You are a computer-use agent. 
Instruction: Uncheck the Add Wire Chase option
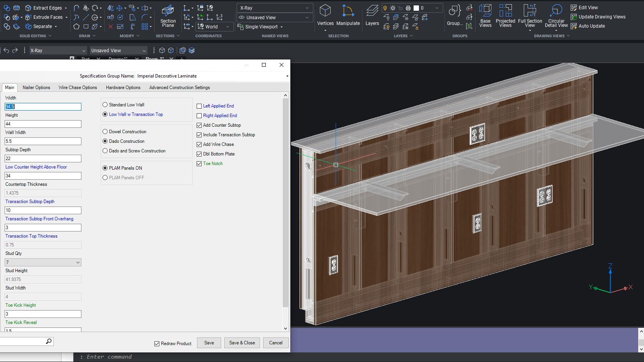pyautogui.click(x=199, y=144)
